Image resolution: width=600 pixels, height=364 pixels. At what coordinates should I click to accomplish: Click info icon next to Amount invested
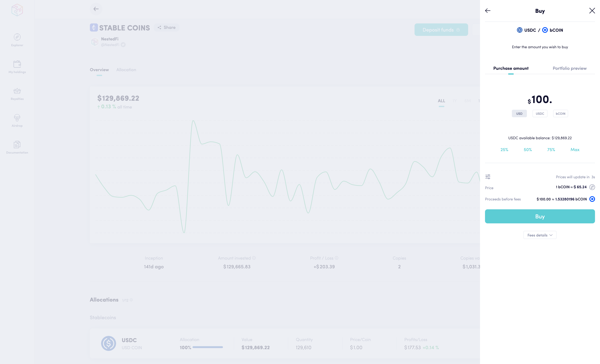(254, 258)
